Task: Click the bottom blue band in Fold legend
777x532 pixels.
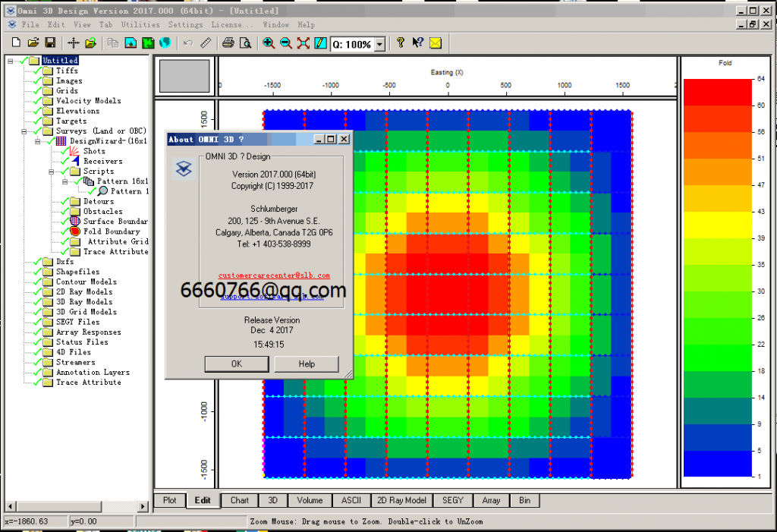Action: coord(718,464)
